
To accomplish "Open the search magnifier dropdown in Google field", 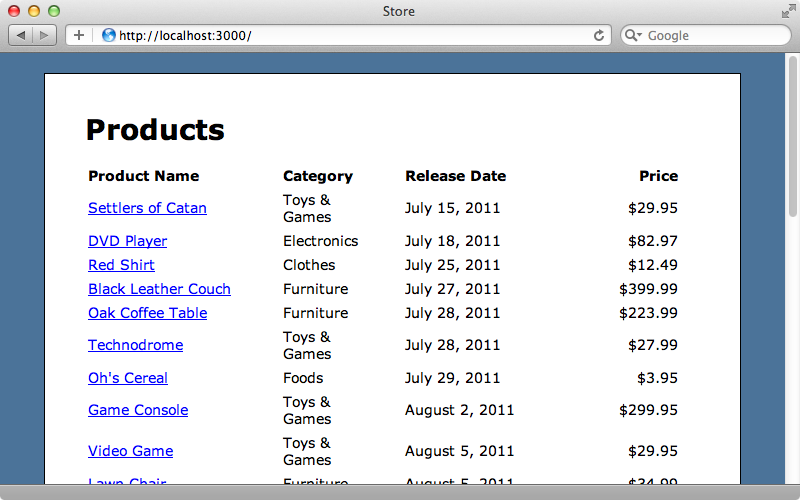I will pyautogui.click(x=633, y=35).
